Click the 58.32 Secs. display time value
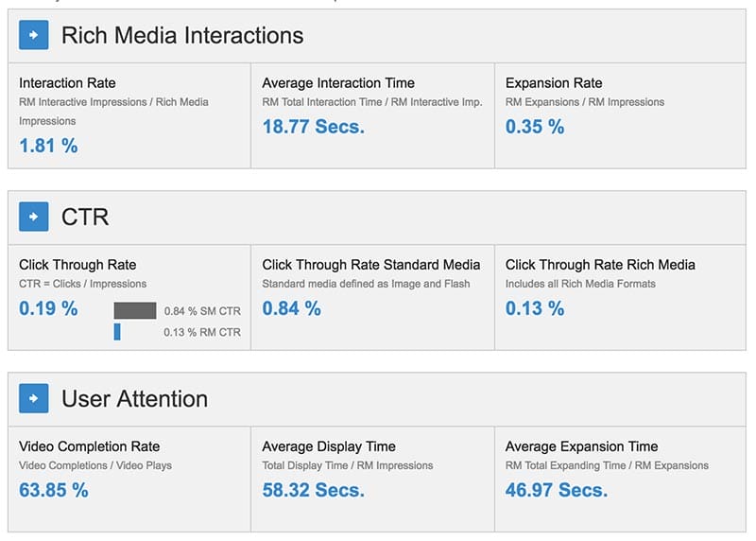This screenshot has width=756, height=541. (x=313, y=490)
